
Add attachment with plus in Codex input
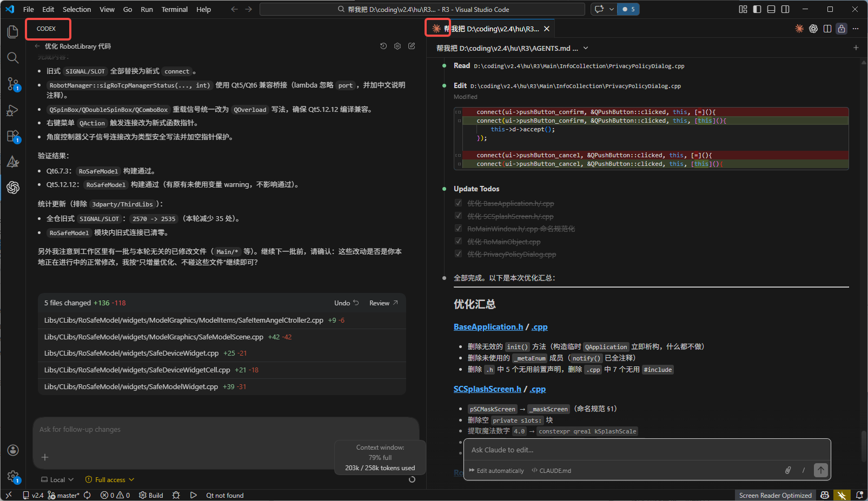coord(45,457)
